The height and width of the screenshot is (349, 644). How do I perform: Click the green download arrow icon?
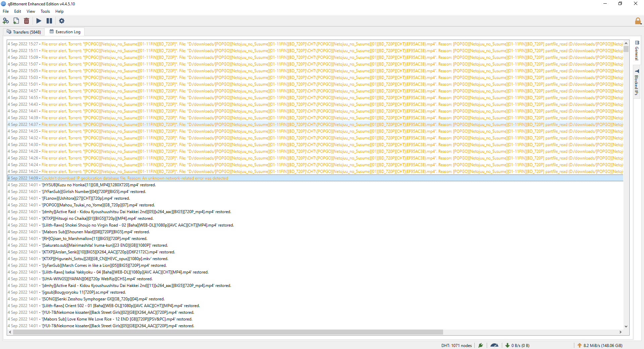click(507, 345)
